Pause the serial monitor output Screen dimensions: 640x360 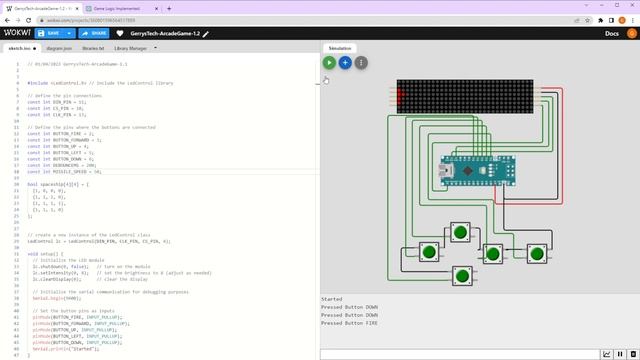pyautogui.click(x=620, y=354)
